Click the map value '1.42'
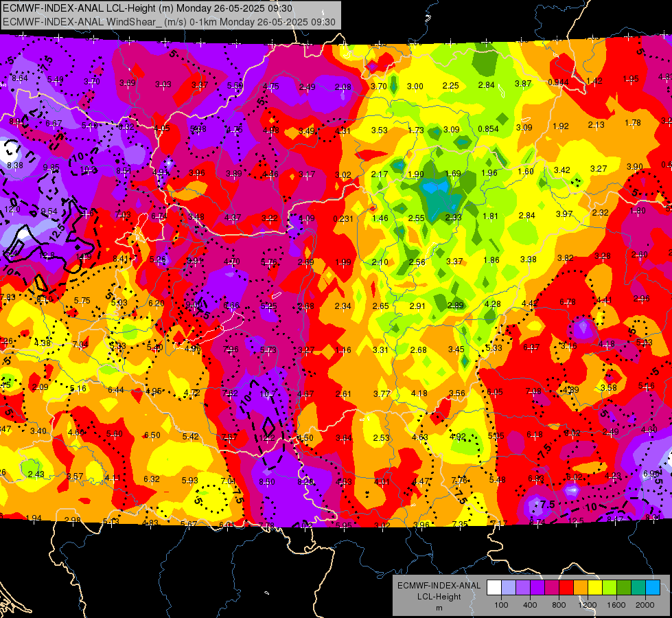The width and height of the screenshot is (672, 618). click(x=594, y=80)
